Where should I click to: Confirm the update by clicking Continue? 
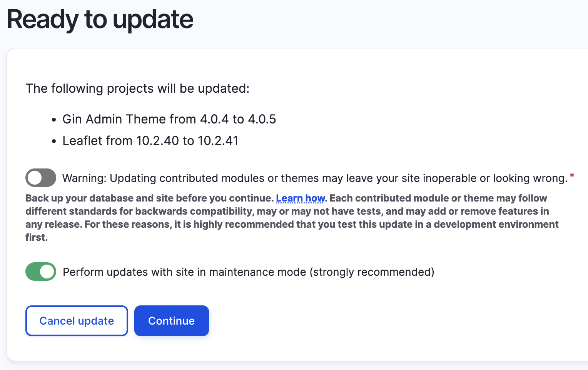[171, 321]
